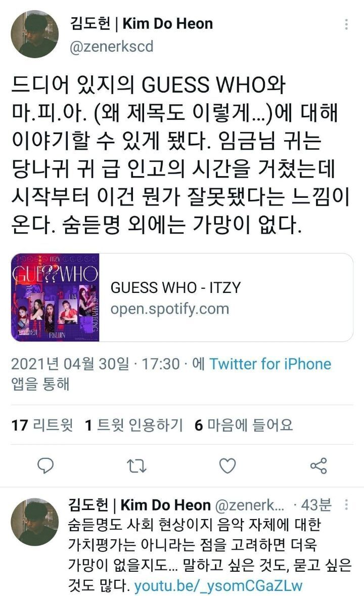This screenshot has width=364, height=596.
Task: Open the GUESS WHO album cover thumbnail
Action: click(x=56, y=297)
